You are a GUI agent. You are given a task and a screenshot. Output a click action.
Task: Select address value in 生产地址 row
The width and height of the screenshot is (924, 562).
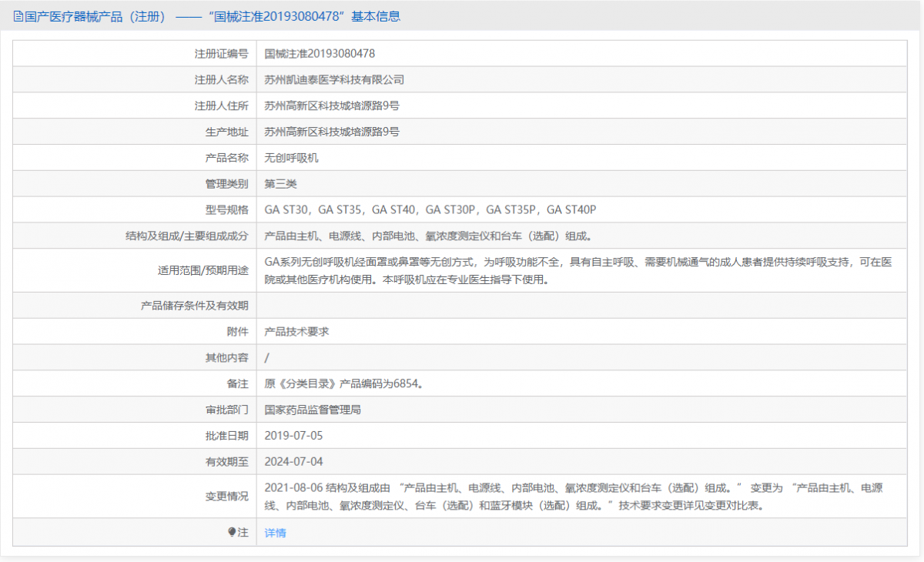click(332, 132)
